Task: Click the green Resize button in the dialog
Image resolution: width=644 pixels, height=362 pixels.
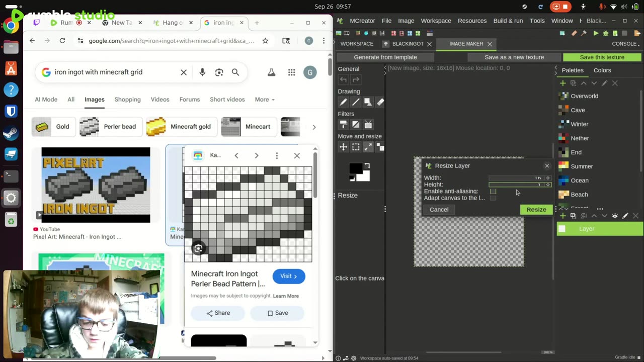Action: coord(536,210)
